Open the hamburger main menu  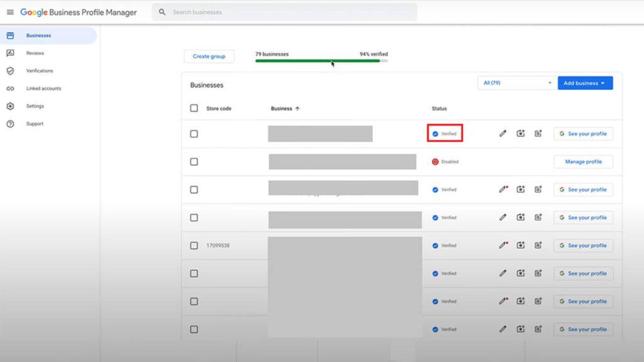(10, 13)
